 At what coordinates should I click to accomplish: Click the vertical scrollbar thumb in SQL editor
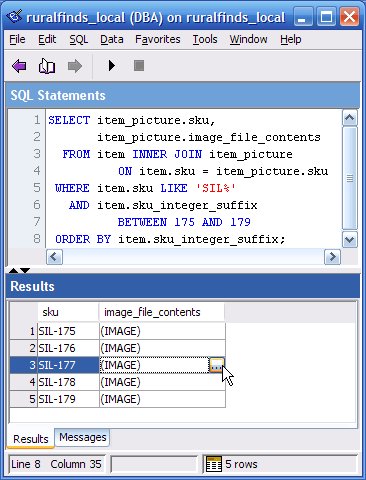click(350, 178)
